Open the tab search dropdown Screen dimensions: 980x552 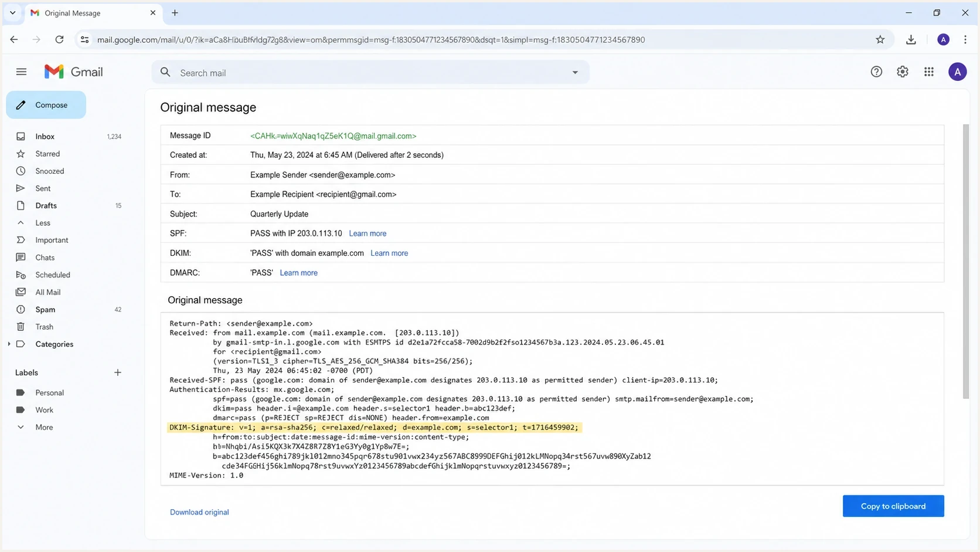click(x=12, y=12)
